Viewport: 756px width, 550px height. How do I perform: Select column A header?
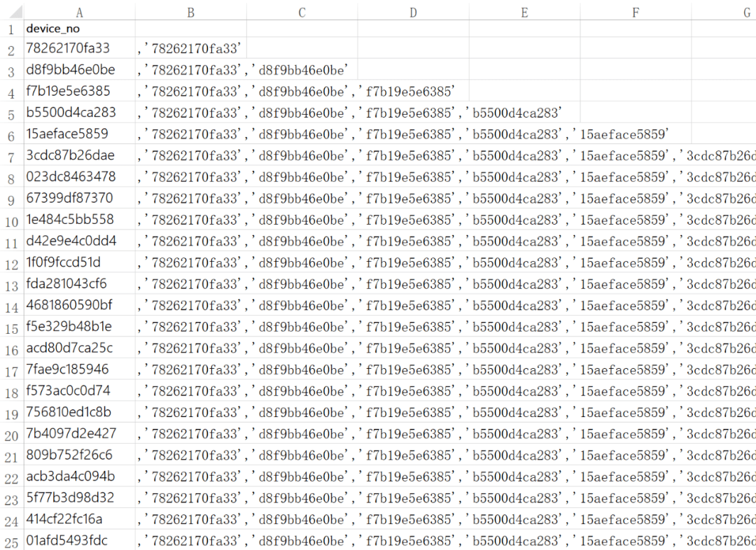tap(80, 12)
